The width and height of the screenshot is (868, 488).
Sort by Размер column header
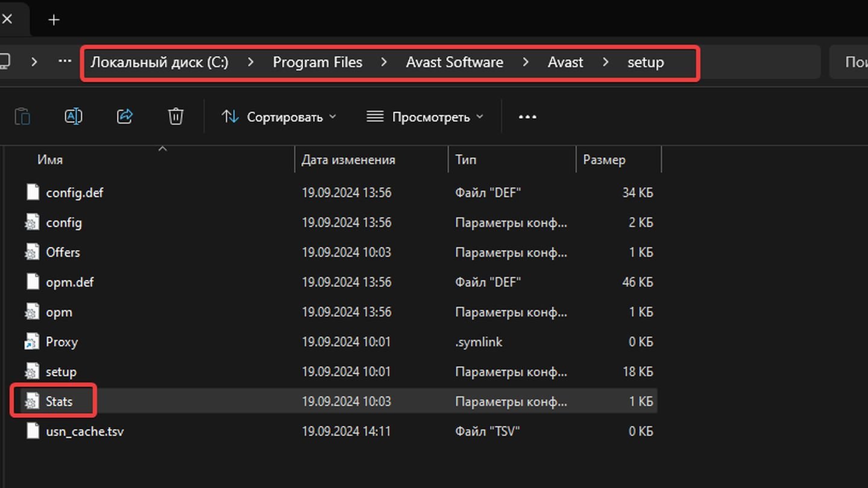tap(604, 160)
